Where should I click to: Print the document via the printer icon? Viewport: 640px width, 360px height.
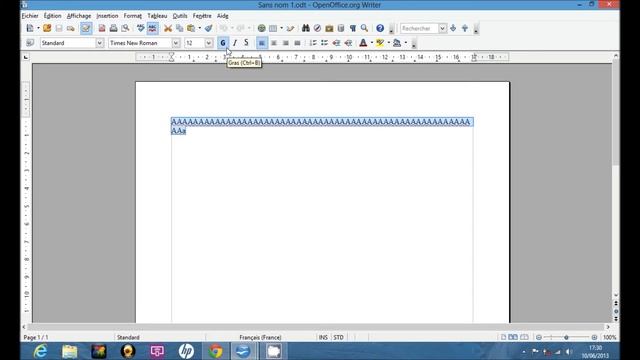click(113, 28)
